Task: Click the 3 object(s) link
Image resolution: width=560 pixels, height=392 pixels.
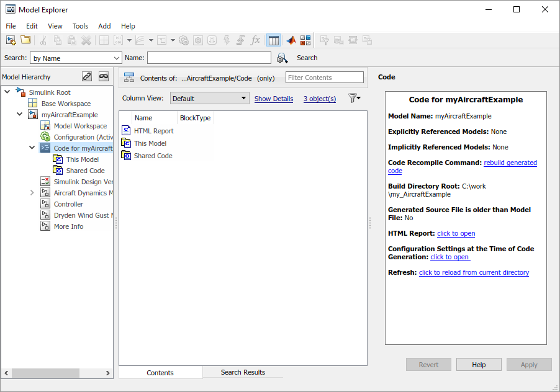Action: tap(320, 99)
